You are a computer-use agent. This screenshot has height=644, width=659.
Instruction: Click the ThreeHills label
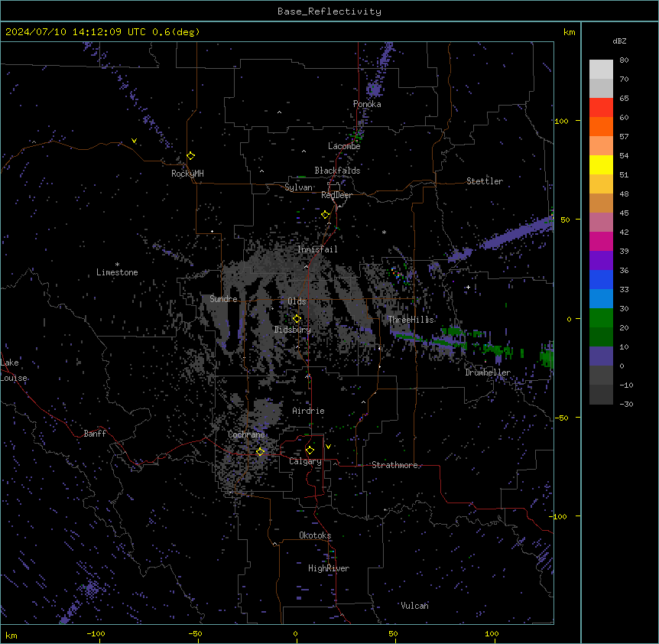(411, 320)
